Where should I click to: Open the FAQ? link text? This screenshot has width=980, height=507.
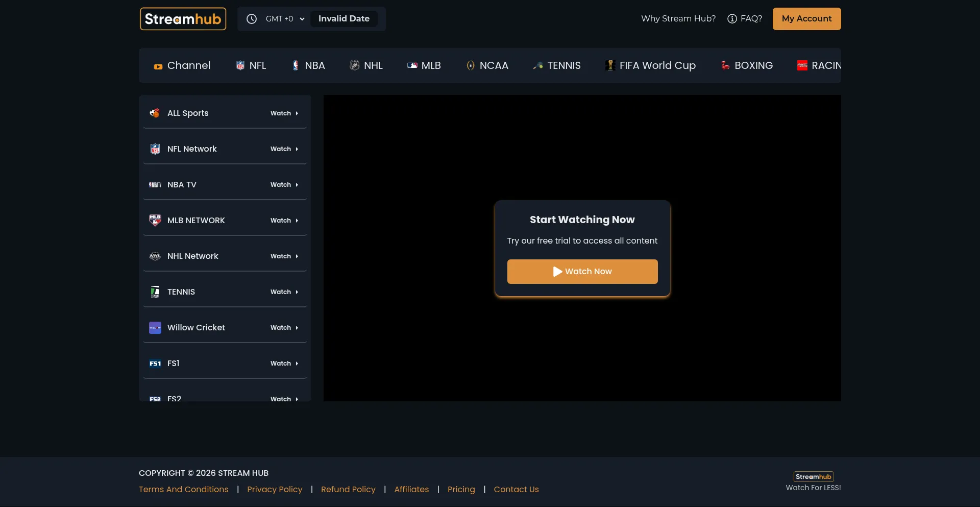pyautogui.click(x=751, y=18)
